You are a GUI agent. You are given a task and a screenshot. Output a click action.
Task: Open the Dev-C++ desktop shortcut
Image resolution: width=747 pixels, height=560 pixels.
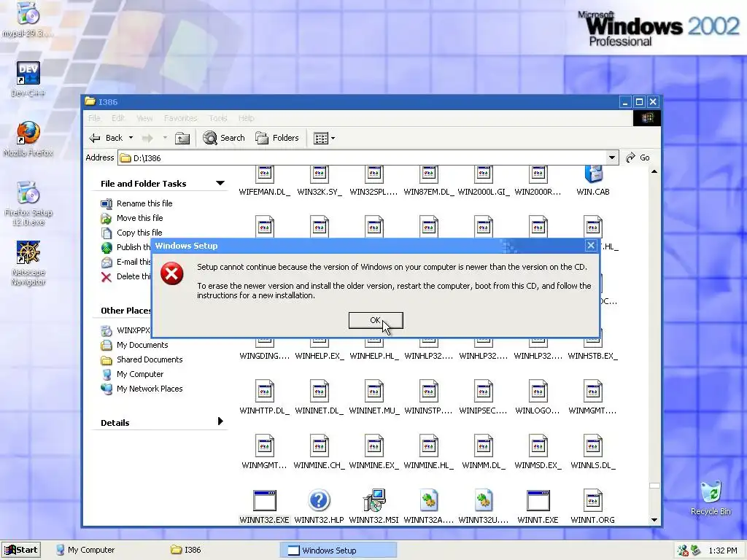coord(28,79)
